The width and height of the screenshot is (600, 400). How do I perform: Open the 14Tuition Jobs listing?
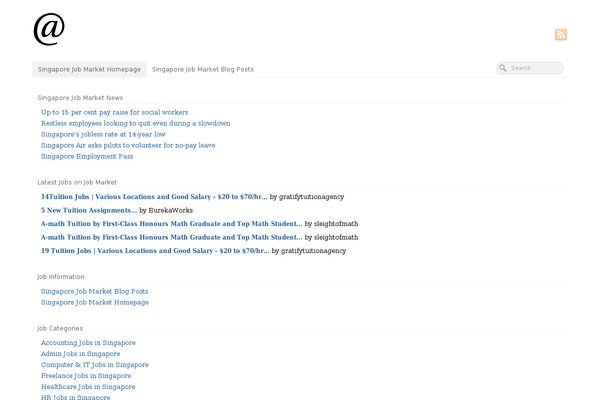[154, 197]
